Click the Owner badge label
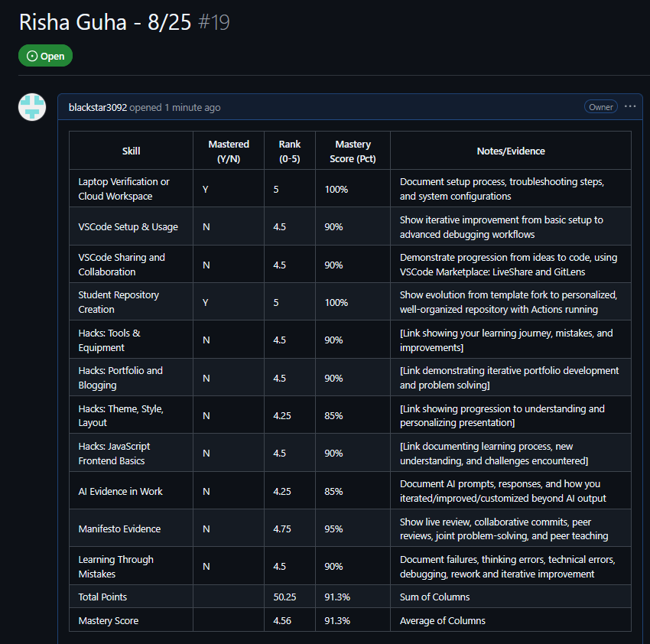 point(600,107)
